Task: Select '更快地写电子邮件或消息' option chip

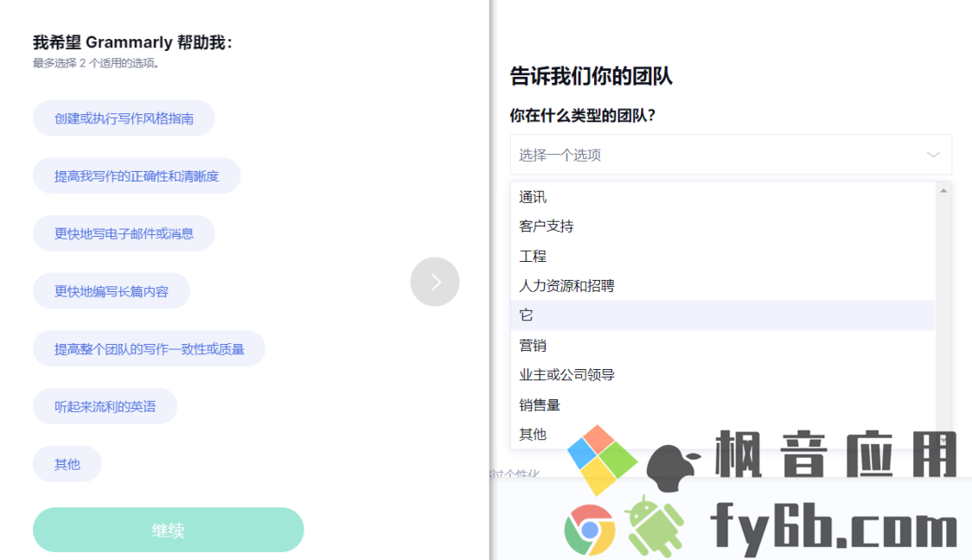Action: coord(124,233)
